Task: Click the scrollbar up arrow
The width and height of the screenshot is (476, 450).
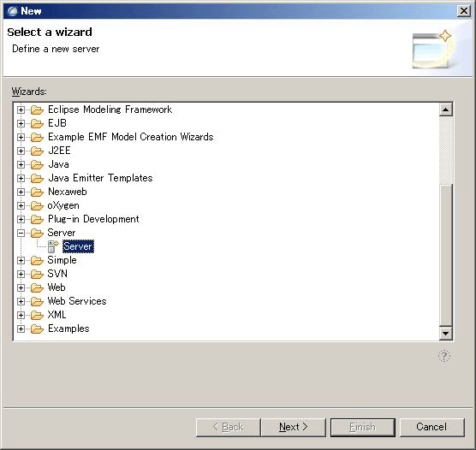Action: (446, 110)
